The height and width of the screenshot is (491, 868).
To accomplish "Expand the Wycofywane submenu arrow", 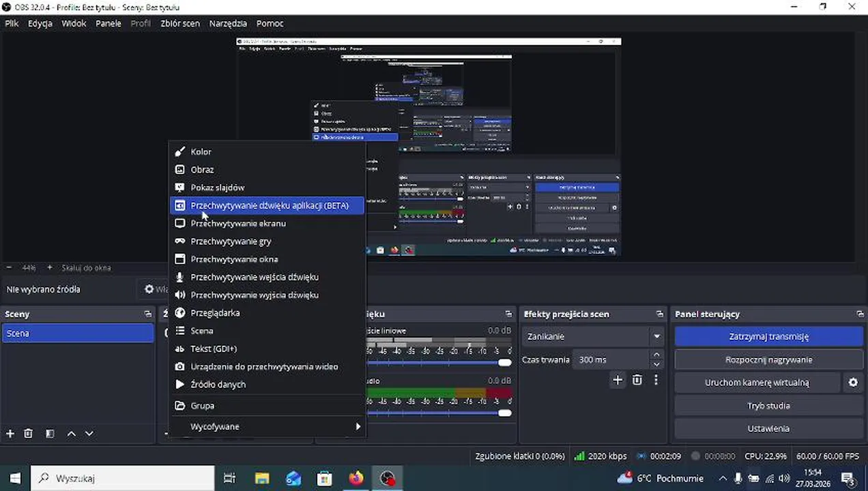I will 358,426.
